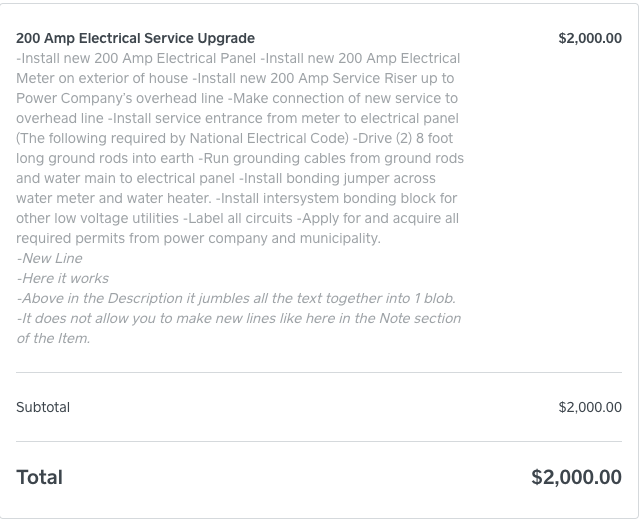This screenshot has width=641, height=521.
Task: Click the italic '-Here it works' note
Action: [x=63, y=278]
